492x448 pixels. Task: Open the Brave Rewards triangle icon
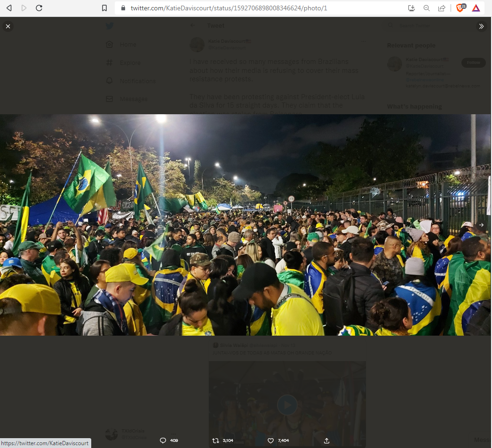(476, 8)
